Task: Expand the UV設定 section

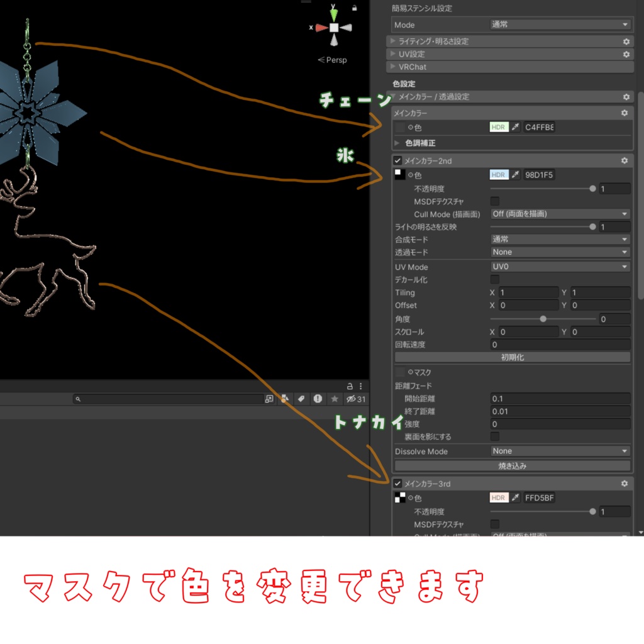Action: tap(392, 54)
